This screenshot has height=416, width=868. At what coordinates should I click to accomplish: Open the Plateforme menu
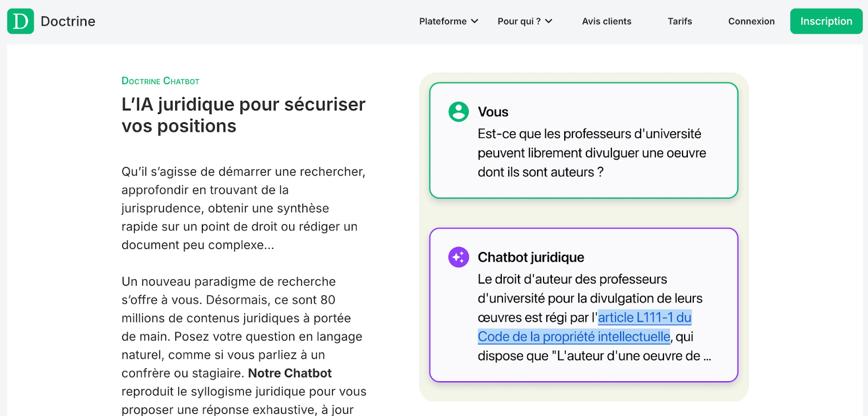[x=449, y=21]
